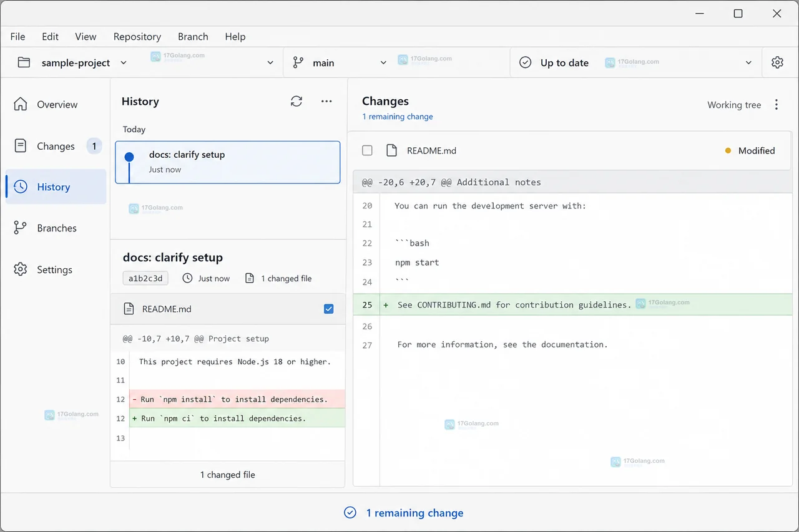Select README.md row in commit details
The width and height of the screenshot is (799, 532).
228,309
